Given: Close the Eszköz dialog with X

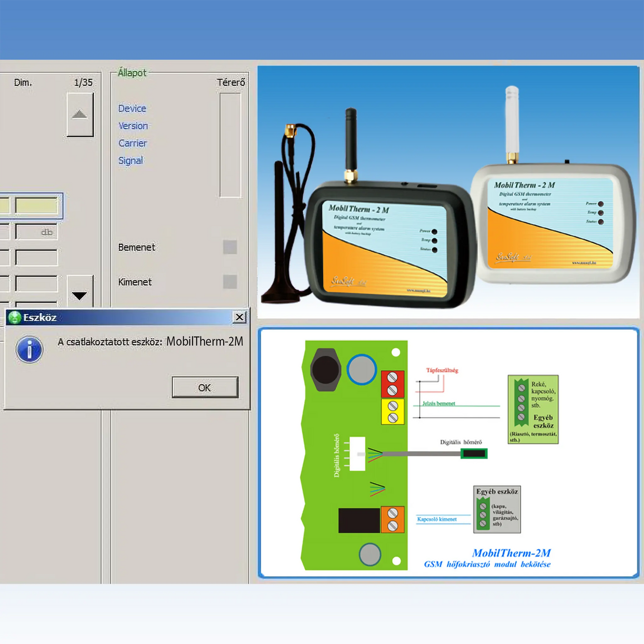Looking at the screenshot, I should click(x=239, y=317).
